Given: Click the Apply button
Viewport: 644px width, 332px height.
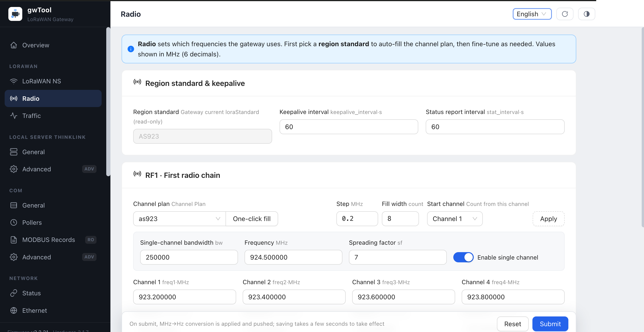Looking at the screenshot, I should (x=548, y=219).
